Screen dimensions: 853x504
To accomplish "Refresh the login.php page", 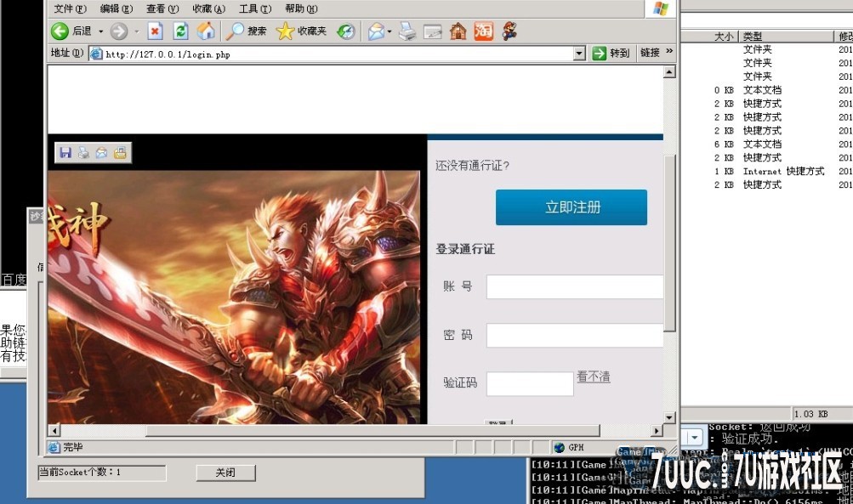I will 180,31.
